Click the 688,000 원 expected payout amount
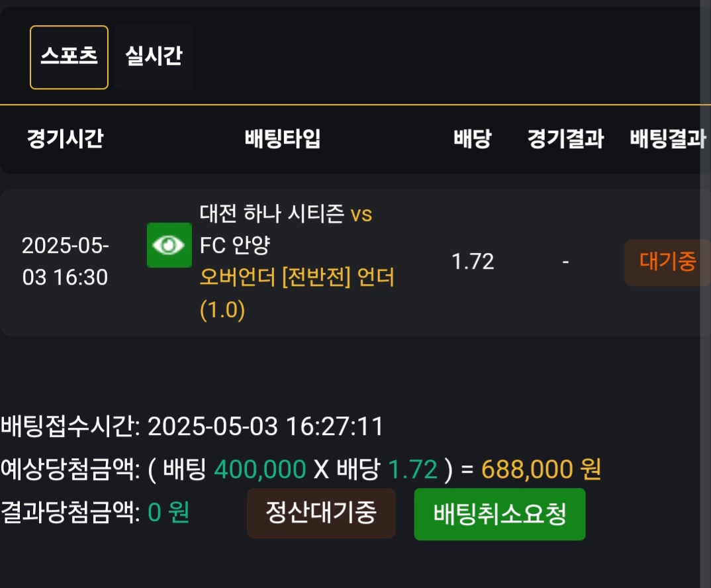This screenshot has height=588, width=711. click(x=541, y=469)
